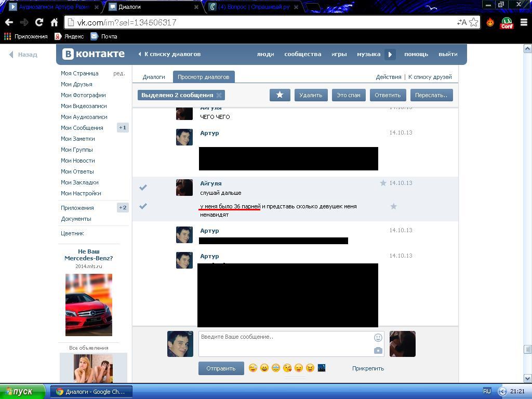Close the Диалоги browser tab
Screen dimensions: 532x399
pos(196,7)
